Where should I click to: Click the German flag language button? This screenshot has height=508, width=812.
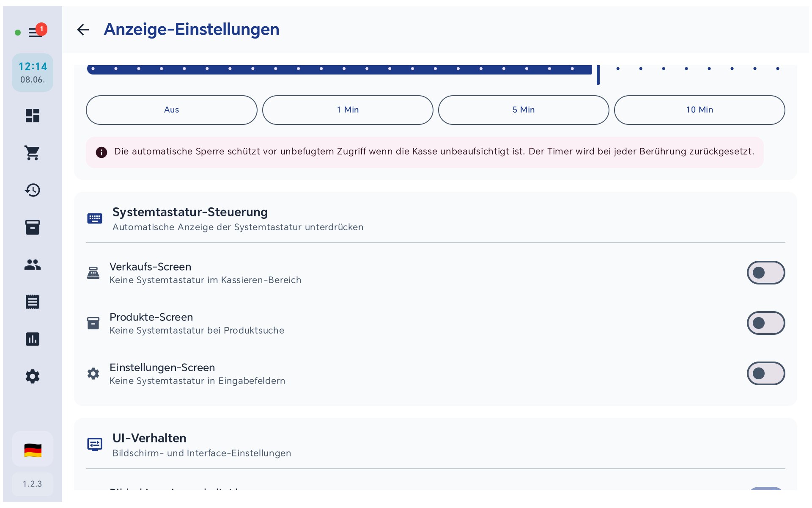[33, 450]
